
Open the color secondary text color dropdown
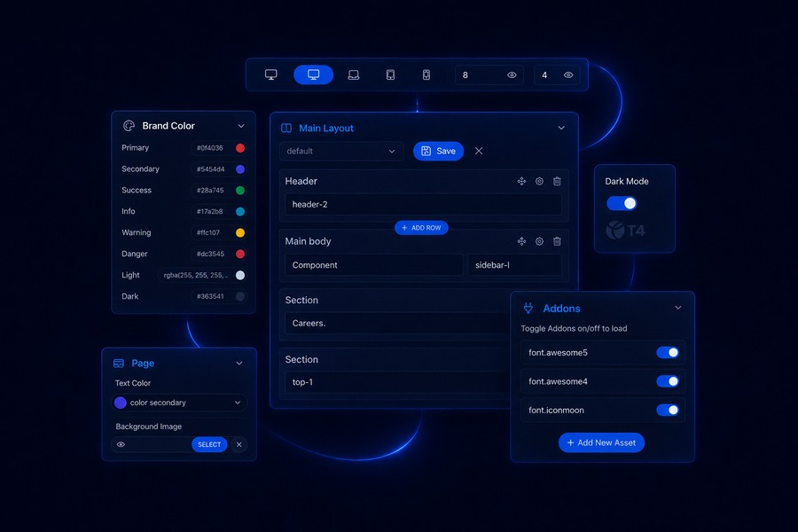(x=179, y=403)
